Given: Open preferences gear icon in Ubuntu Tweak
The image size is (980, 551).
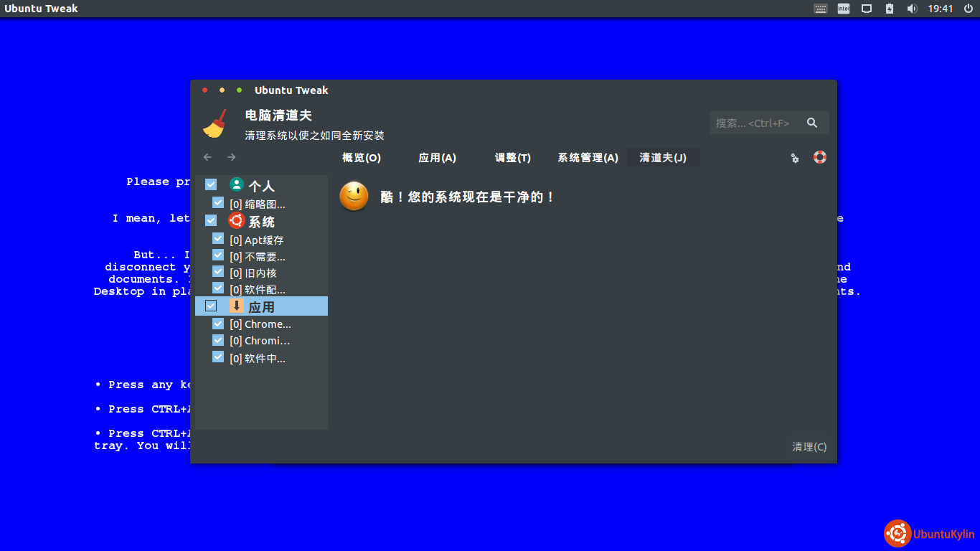Looking at the screenshot, I should [795, 158].
